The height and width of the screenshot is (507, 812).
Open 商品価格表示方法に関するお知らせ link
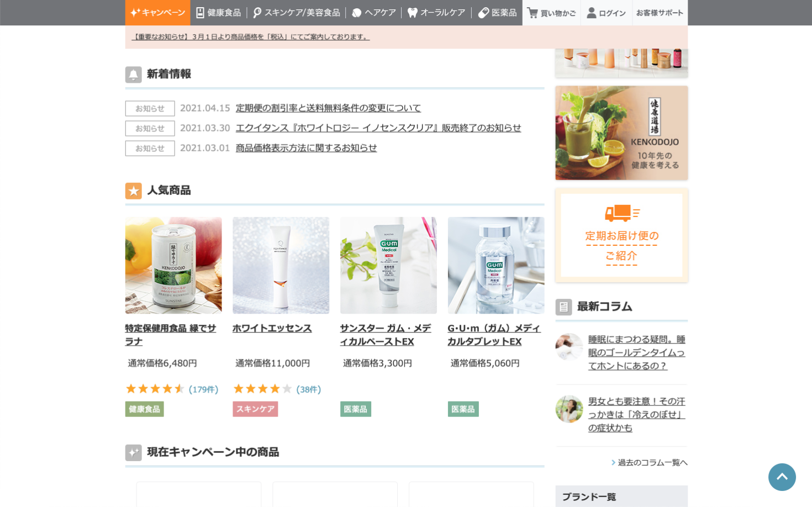point(306,148)
